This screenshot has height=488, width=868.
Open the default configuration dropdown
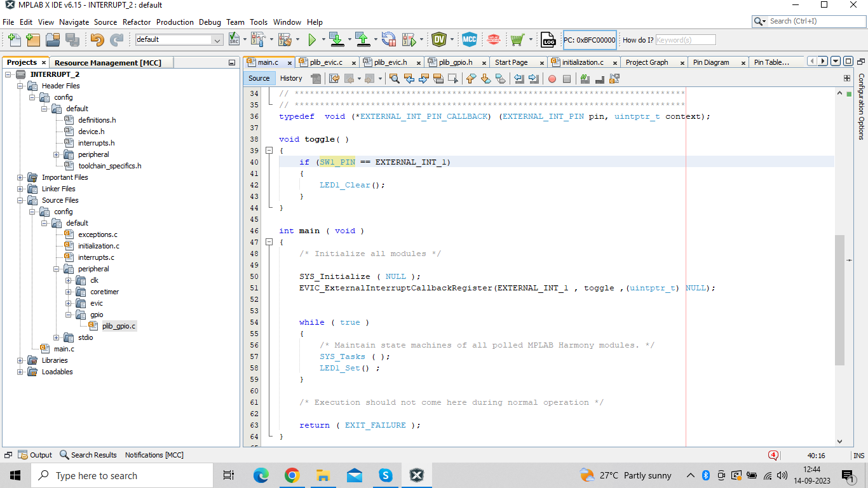pyautogui.click(x=217, y=40)
